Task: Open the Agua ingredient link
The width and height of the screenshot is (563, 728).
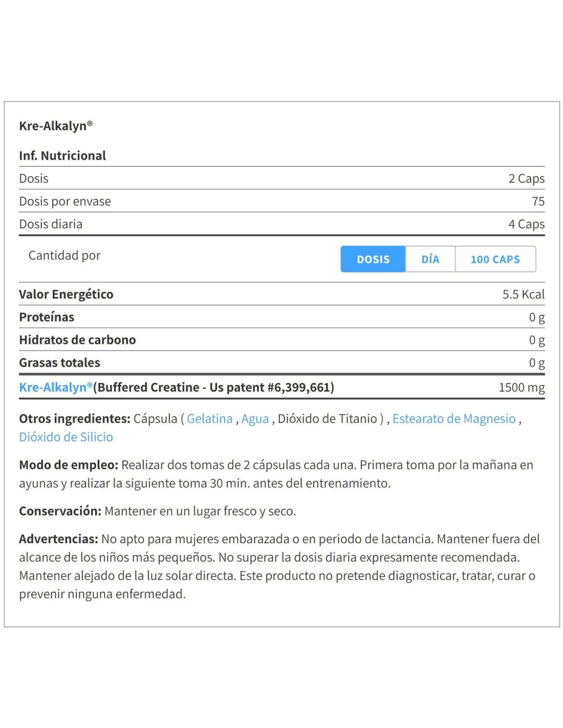Action: coord(255,419)
